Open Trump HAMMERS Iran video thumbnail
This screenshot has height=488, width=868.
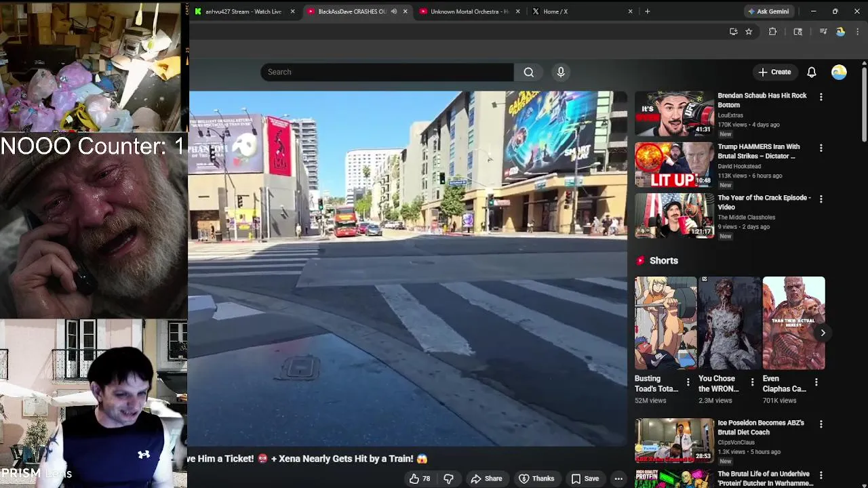(674, 165)
